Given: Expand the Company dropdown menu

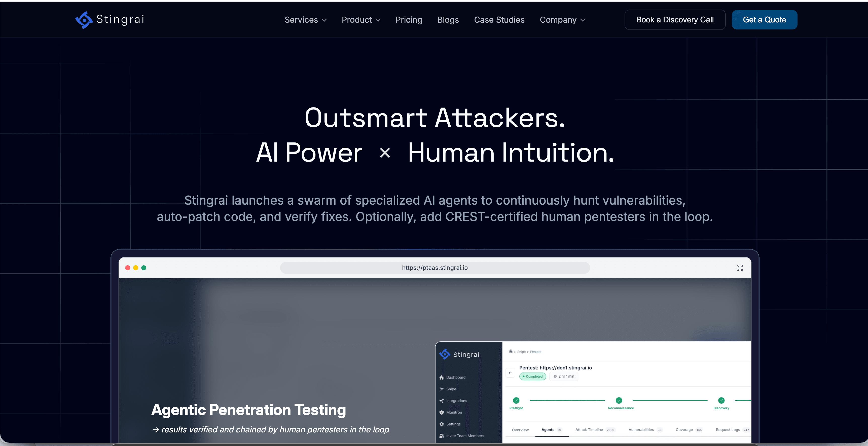Looking at the screenshot, I should pos(562,20).
